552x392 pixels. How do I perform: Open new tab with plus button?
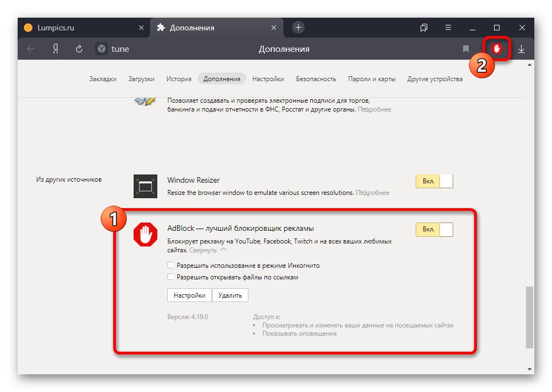298,28
